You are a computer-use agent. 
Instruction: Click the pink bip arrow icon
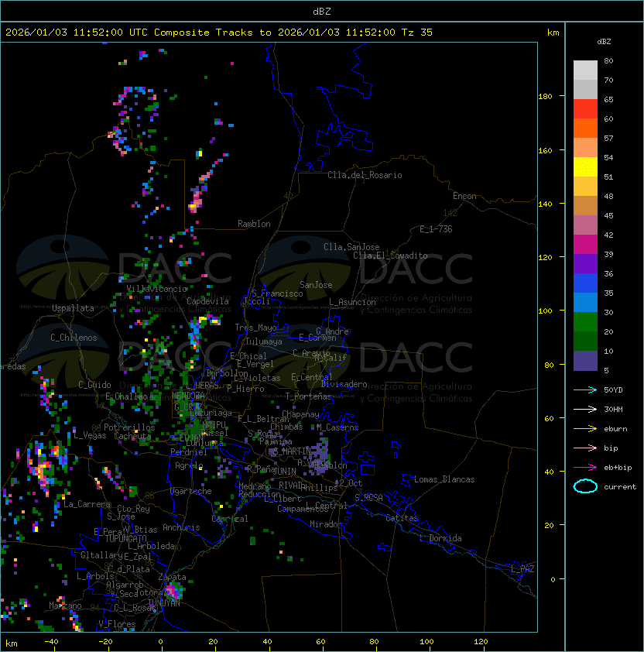(x=585, y=448)
